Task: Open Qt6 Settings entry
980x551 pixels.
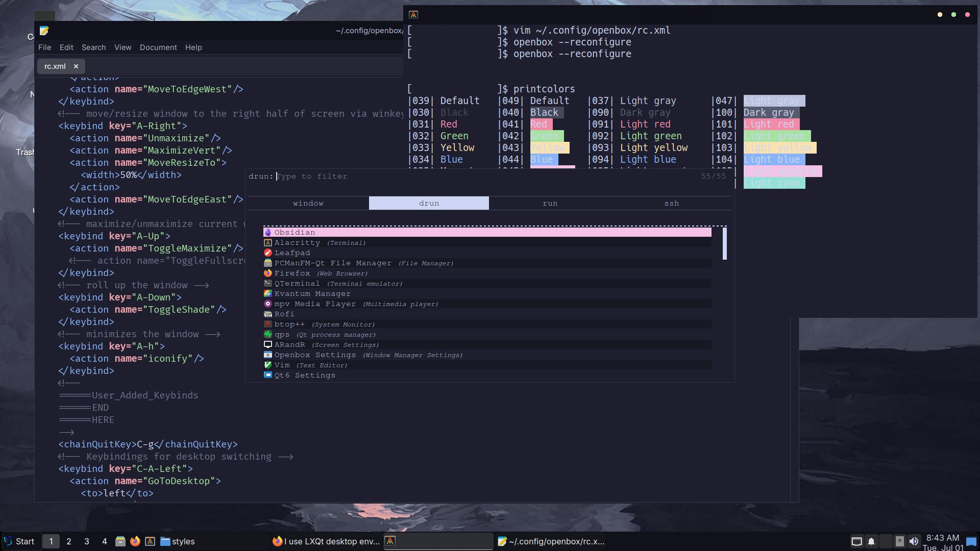Action: pyautogui.click(x=487, y=375)
